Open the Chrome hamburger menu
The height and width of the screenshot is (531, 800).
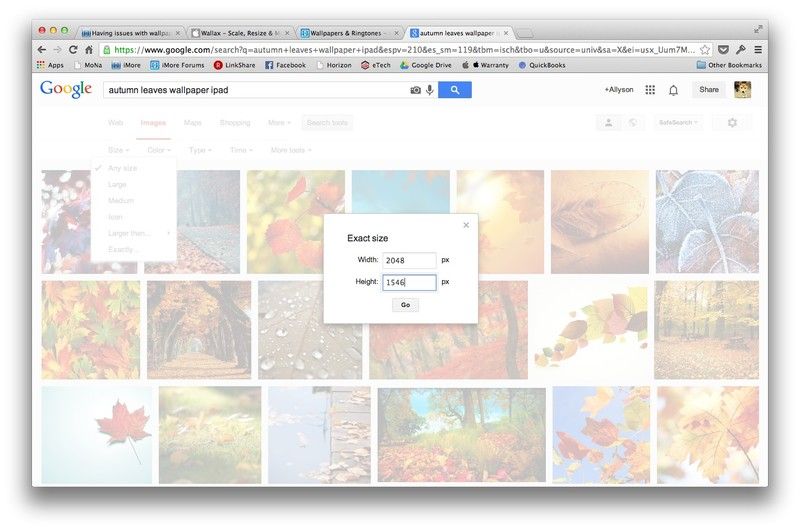point(758,49)
